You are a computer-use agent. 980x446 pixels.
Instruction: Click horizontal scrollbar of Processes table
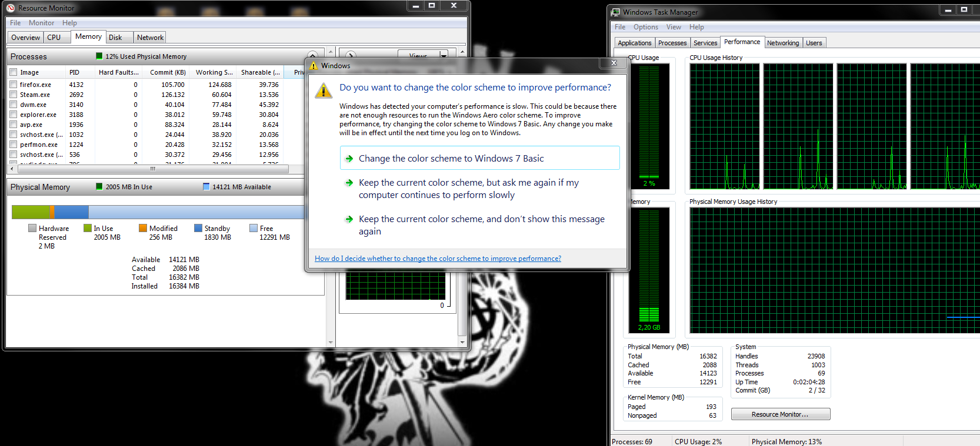tap(153, 169)
